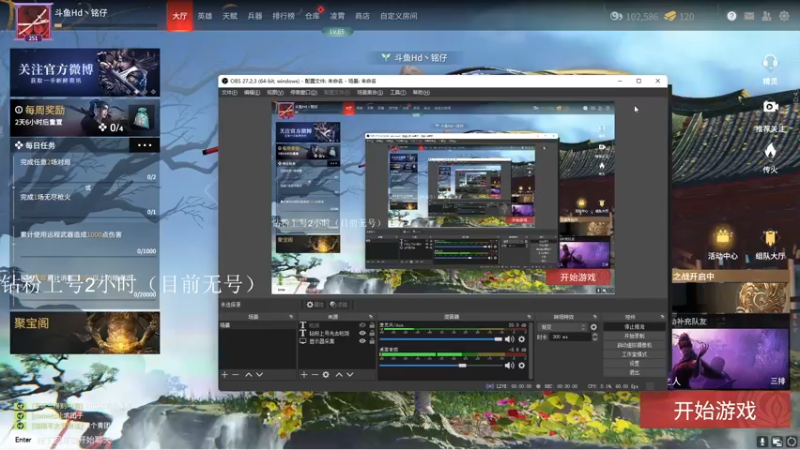Screen dimensions: 800x450
Task: Remove scene with minus icon in OBS Scenes panel
Action: click(235, 374)
